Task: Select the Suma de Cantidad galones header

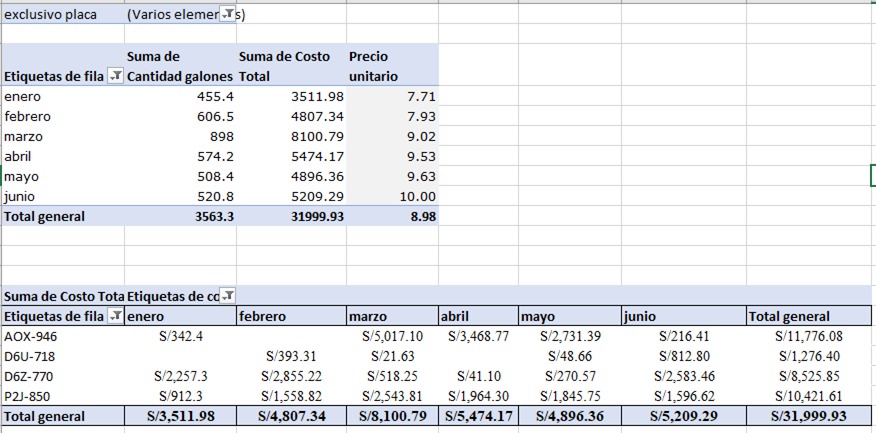Action: pyautogui.click(x=180, y=66)
